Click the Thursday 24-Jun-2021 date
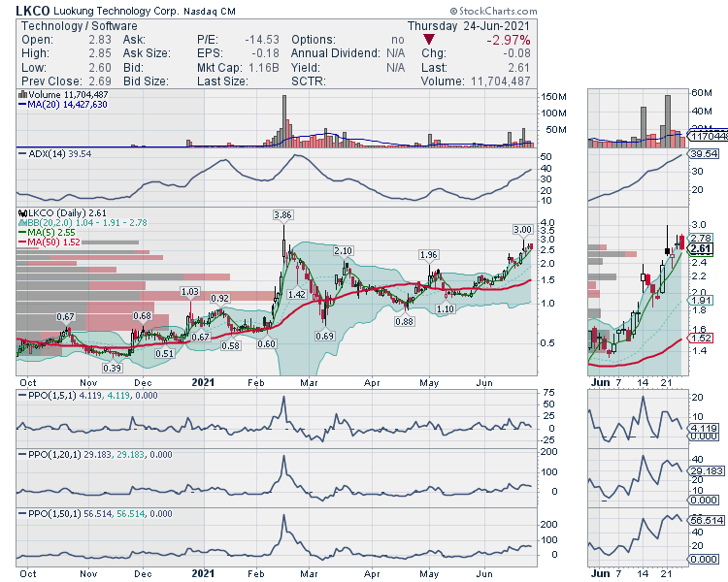Viewport: 728px width, 582px height. tap(469, 26)
